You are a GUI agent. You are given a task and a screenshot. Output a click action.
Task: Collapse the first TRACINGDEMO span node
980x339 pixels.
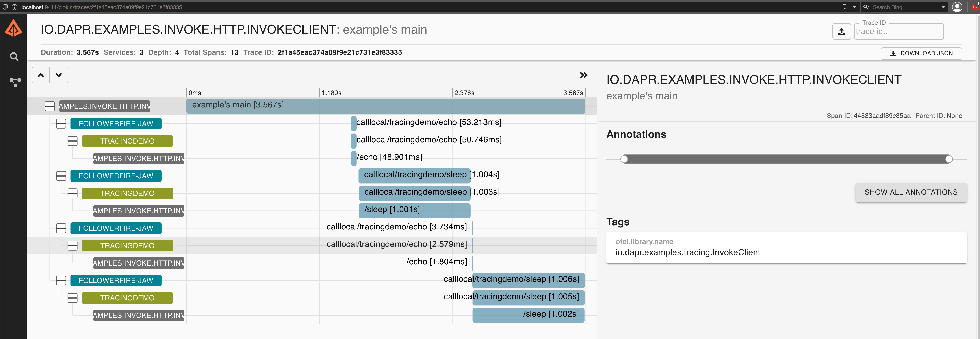pos(72,141)
